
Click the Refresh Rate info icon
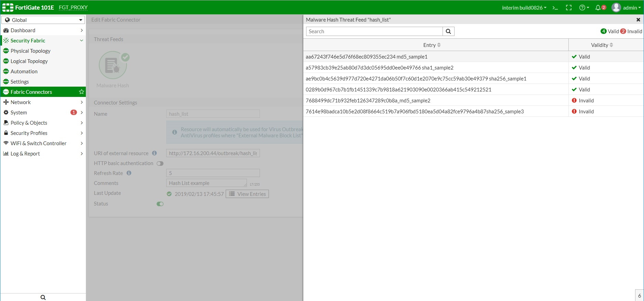click(129, 173)
